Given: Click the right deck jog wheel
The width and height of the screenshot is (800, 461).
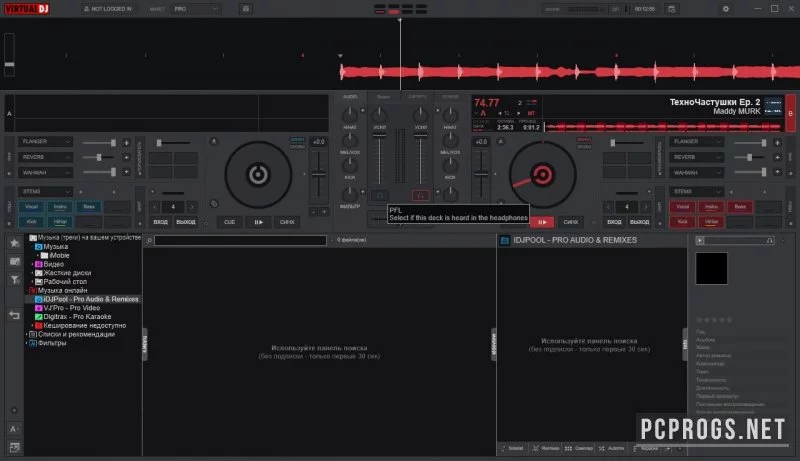Looking at the screenshot, I should 542,175.
